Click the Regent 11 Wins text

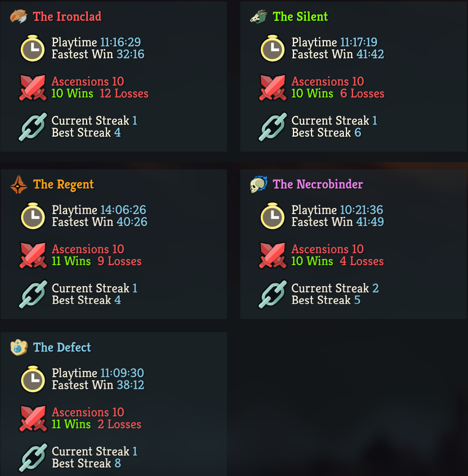pos(71,261)
